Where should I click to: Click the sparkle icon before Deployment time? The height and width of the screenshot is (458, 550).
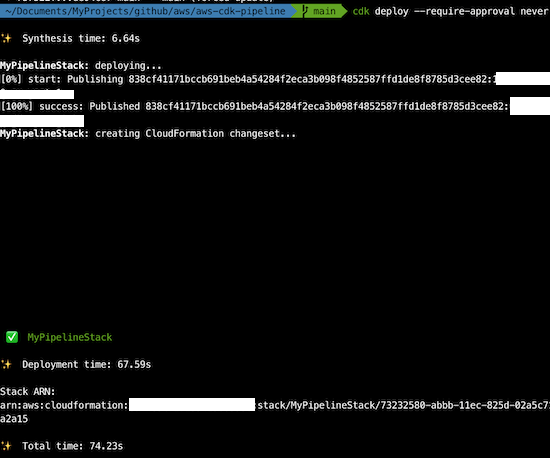(6, 364)
